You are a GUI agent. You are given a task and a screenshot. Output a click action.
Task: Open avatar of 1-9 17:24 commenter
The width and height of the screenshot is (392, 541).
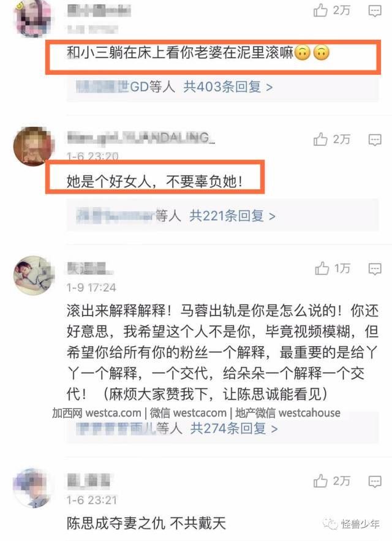[x=34, y=275]
